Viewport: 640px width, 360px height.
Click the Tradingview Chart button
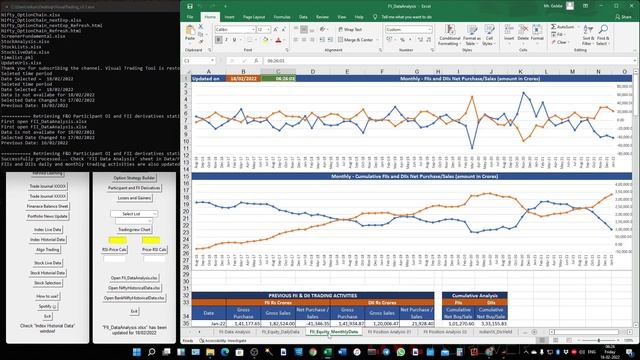[x=134, y=230]
